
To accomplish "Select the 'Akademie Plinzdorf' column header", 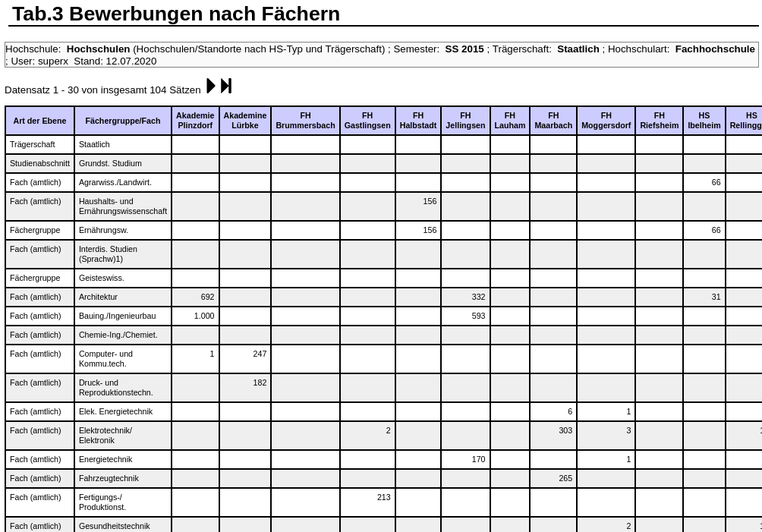I will point(195,121).
